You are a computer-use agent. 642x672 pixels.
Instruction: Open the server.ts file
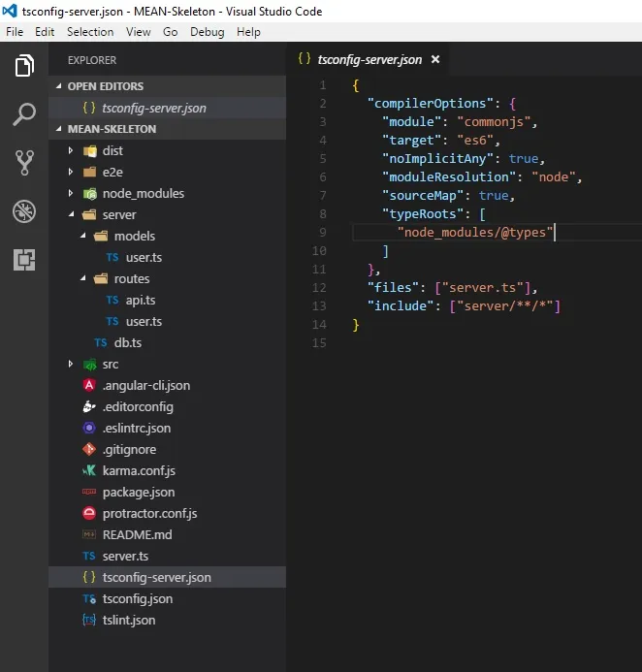(167, 556)
